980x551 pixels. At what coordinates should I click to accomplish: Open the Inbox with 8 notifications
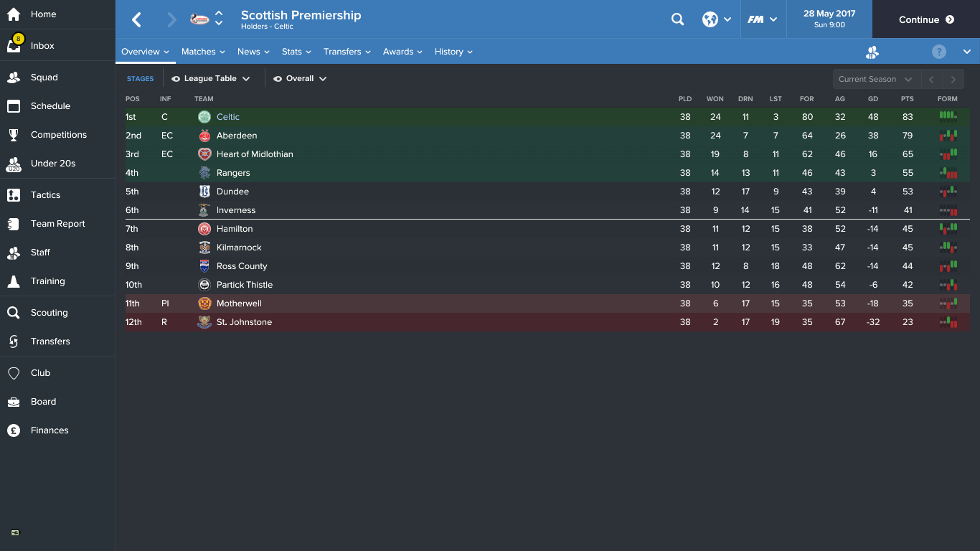[14, 44]
